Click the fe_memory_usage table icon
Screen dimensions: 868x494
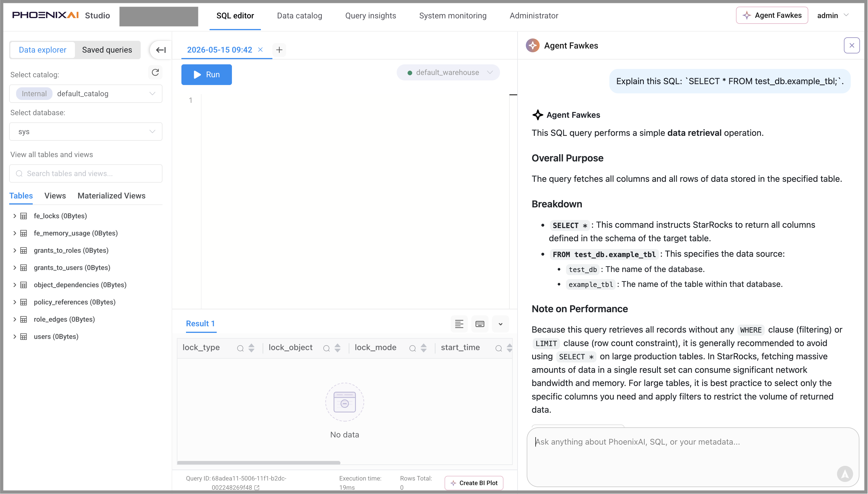point(24,234)
